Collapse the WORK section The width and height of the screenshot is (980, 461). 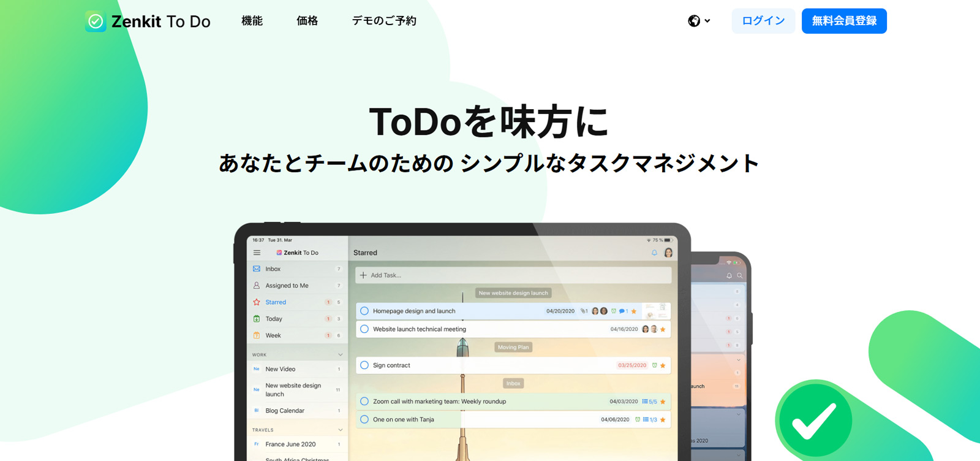(x=341, y=354)
